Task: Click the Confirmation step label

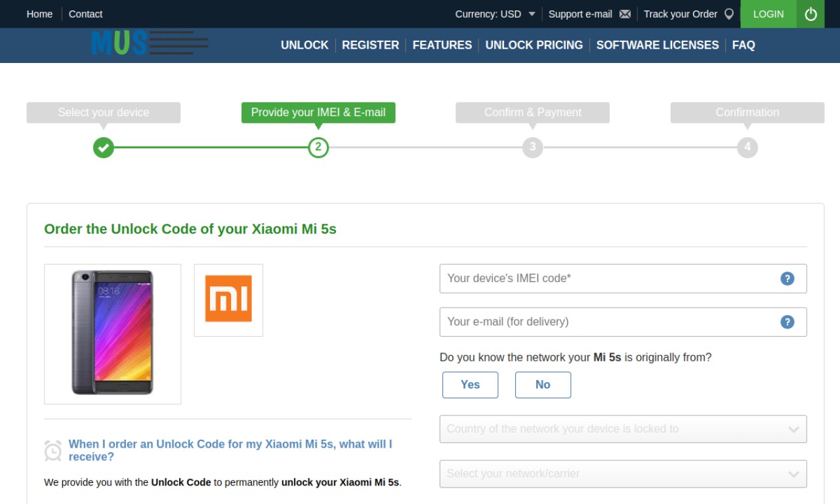Action: [x=747, y=112]
